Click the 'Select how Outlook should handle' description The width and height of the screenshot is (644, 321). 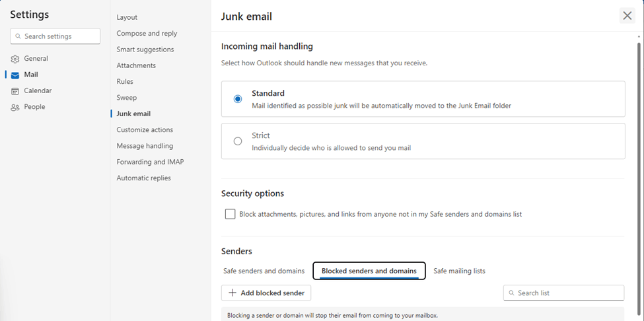(x=324, y=63)
